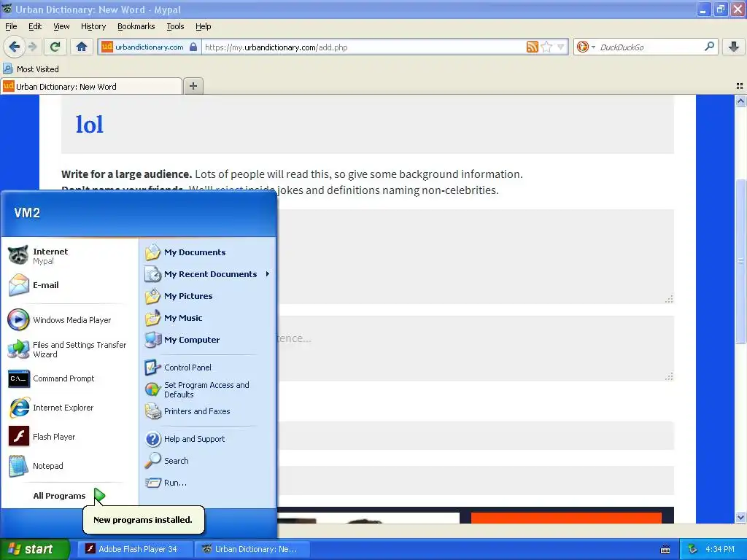The height and width of the screenshot is (560, 747).
Task: Open Help and Support
Action: [208, 439]
